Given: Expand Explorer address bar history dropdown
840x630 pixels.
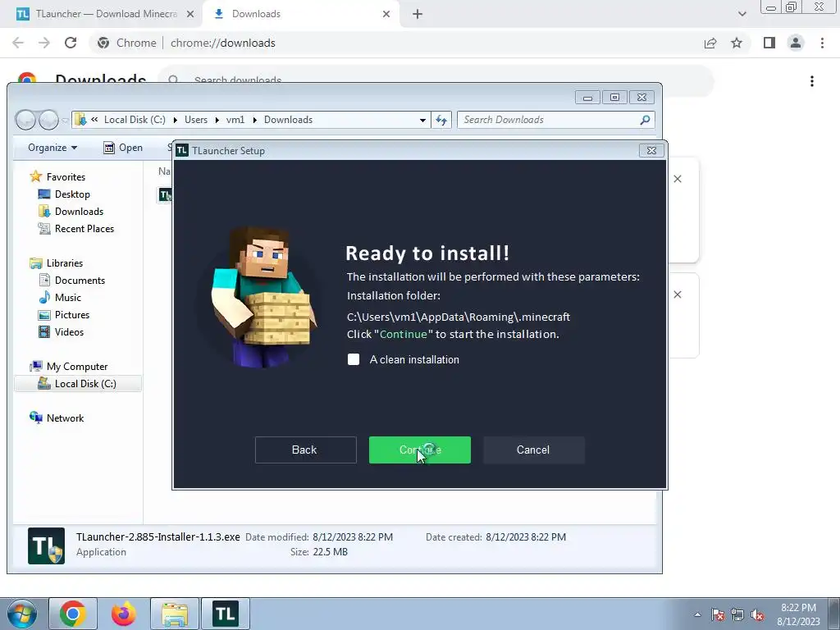Looking at the screenshot, I should (x=422, y=120).
